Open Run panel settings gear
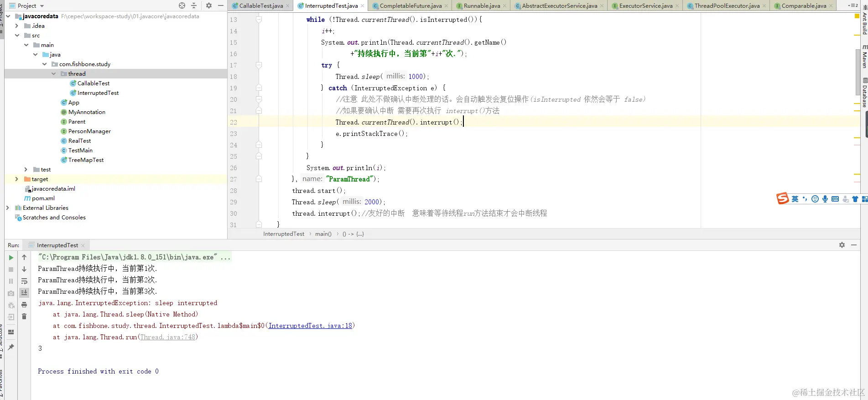The height and width of the screenshot is (400, 868). tap(842, 245)
